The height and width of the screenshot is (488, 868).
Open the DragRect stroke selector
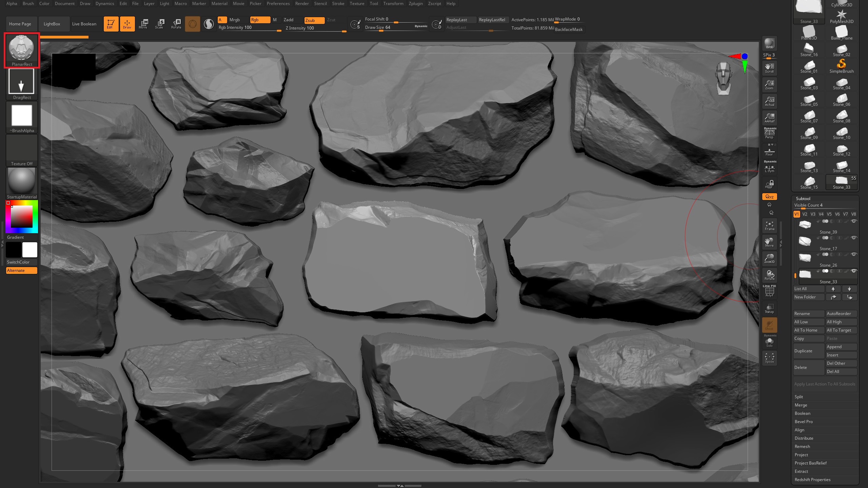point(22,84)
